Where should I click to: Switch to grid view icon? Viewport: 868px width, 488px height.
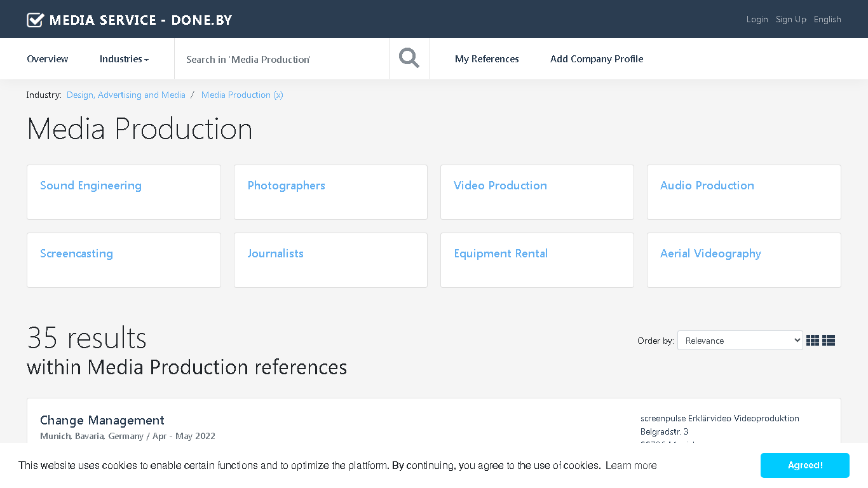[813, 341]
